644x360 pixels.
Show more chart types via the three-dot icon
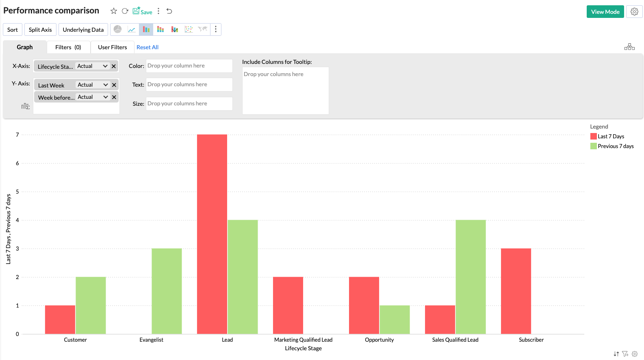click(216, 29)
